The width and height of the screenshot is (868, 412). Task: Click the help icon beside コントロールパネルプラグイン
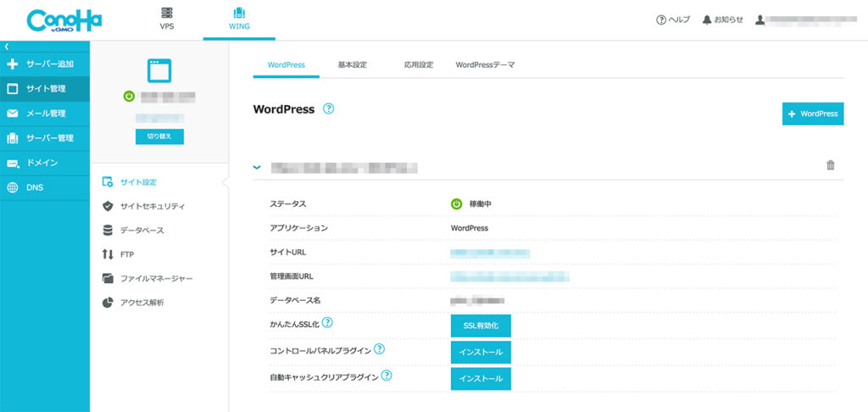click(x=379, y=349)
